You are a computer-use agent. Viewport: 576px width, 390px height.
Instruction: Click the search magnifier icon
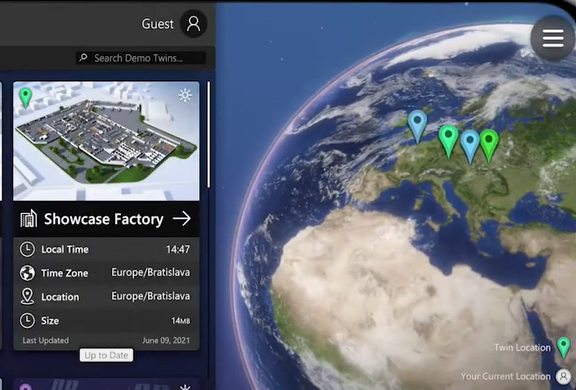click(x=84, y=57)
